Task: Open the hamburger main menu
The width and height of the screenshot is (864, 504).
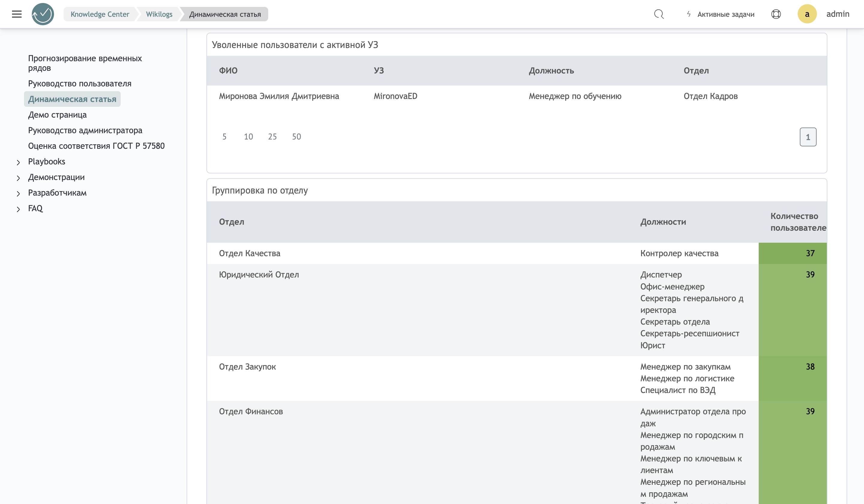Action: pyautogui.click(x=16, y=14)
